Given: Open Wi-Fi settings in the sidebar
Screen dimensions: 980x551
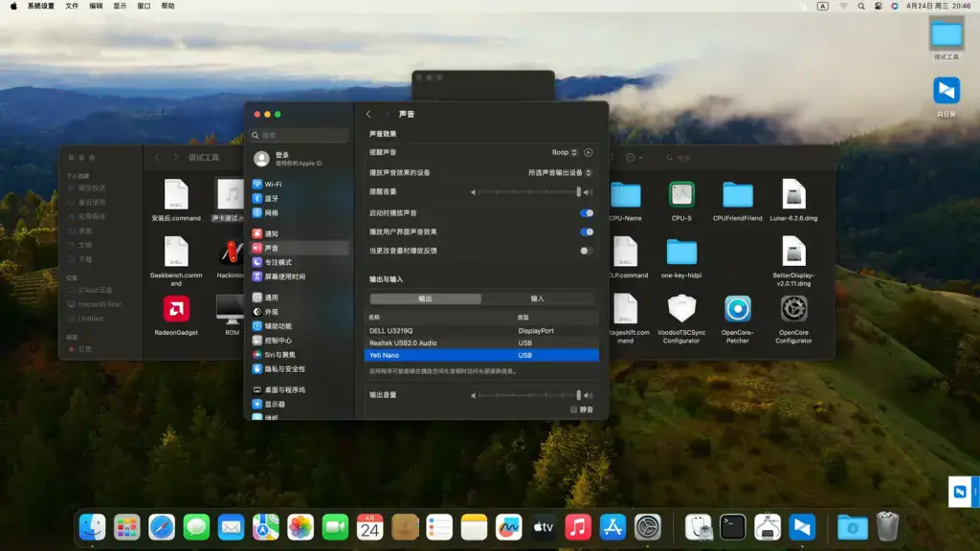Looking at the screenshot, I should (300, 185).
